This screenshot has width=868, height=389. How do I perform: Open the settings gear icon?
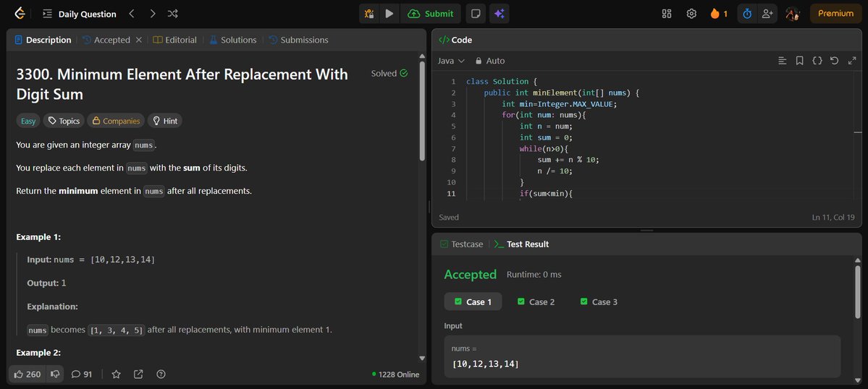691,14
